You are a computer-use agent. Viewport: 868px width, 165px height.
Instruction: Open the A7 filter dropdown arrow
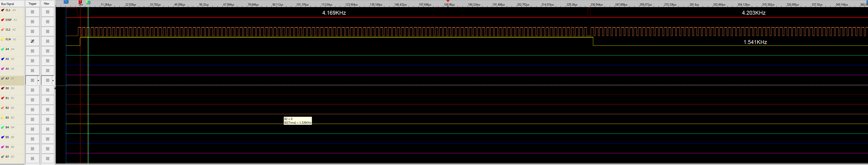coord(53,81)
